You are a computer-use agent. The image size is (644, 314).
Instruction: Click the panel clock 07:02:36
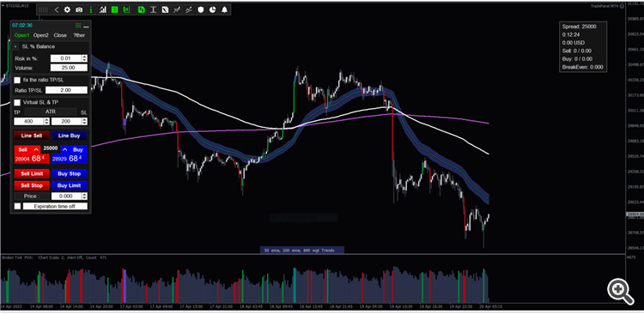point(22,25)
